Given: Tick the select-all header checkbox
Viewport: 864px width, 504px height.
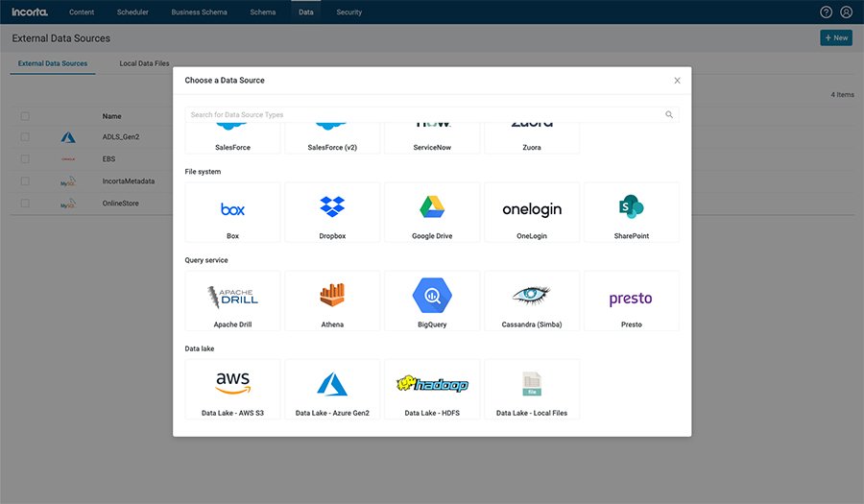Looking at the screenshot, I should click(x=25, y=116).
